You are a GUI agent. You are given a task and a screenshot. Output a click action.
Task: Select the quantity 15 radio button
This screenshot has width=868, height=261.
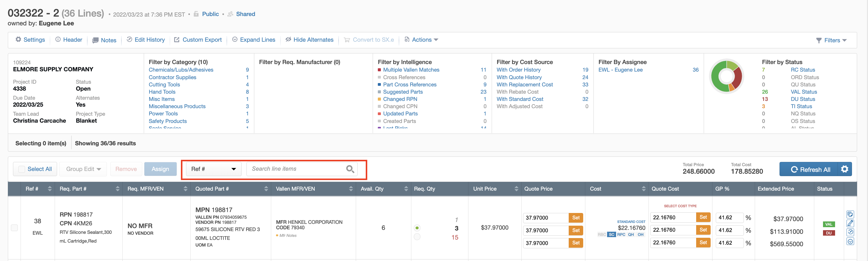[417, 237]
